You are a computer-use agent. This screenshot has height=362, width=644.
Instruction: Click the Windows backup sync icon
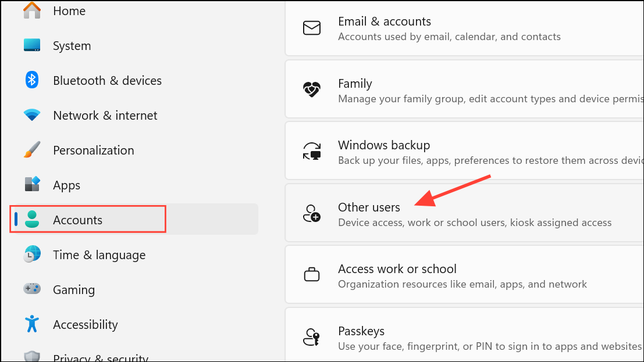(x=312, y=151)
